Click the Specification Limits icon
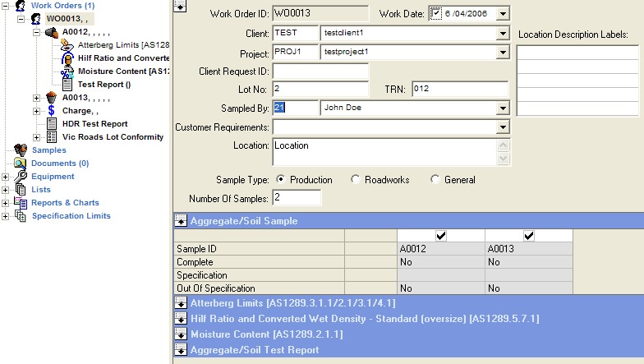Image resolution: width=644 pixels, height=364 pixels. [21, 216]
